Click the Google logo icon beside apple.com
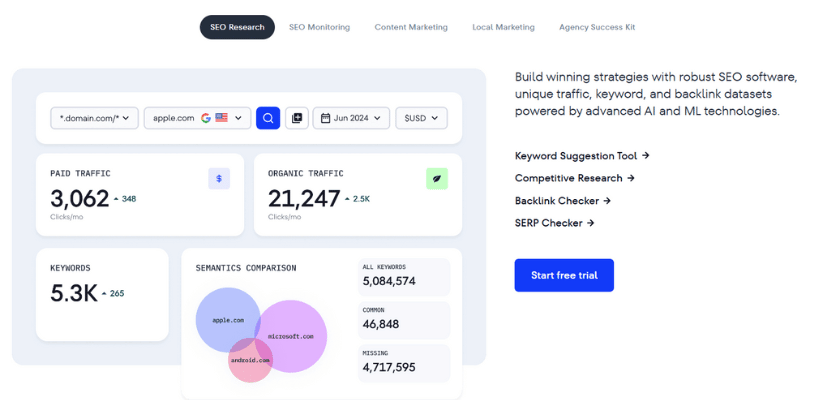This screenshot has height=400, width=840. (206, 118)
